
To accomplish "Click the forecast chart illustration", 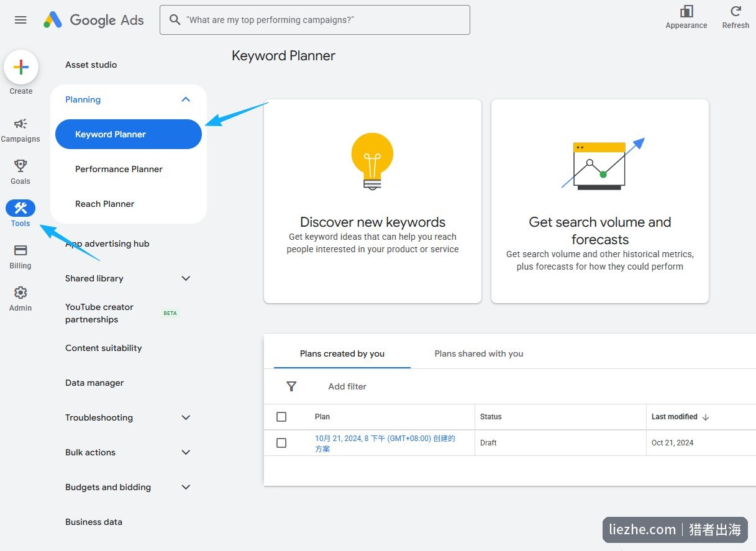I will 603,164.
